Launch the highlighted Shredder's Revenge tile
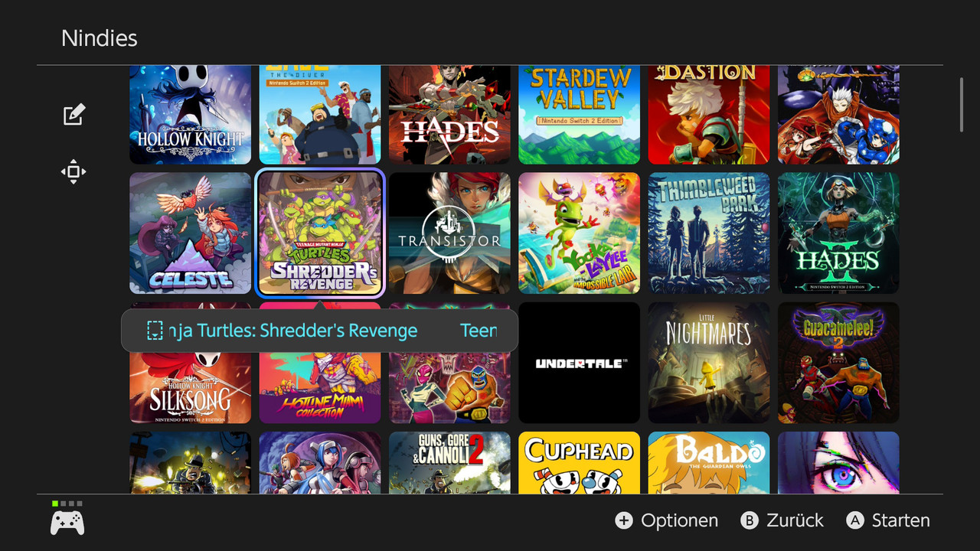Image resolution: width=980 pixels, height=551 pixels. click(x=320, y=233)
